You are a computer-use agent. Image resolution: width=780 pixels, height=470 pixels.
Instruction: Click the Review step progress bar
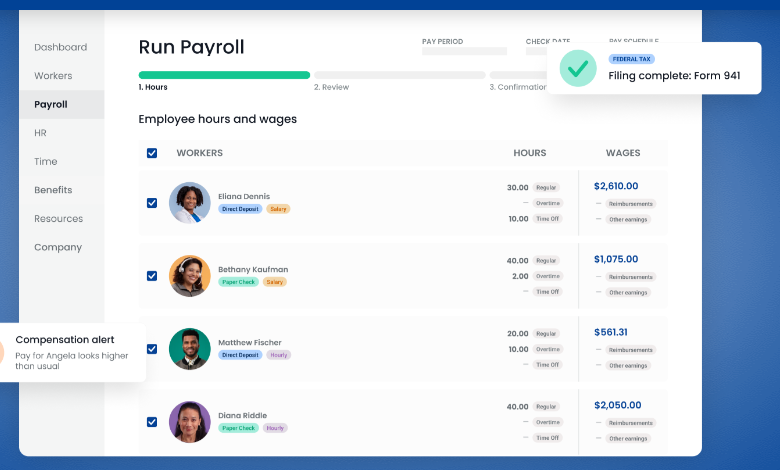(400, 75)
